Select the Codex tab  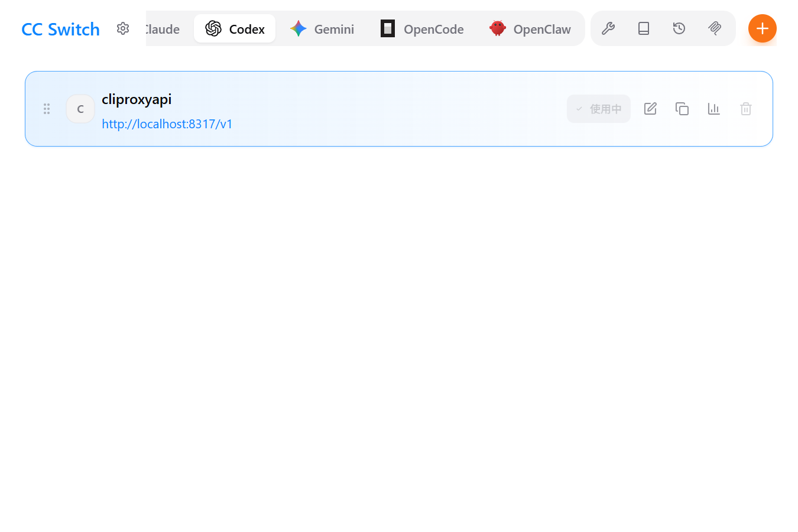235,29
